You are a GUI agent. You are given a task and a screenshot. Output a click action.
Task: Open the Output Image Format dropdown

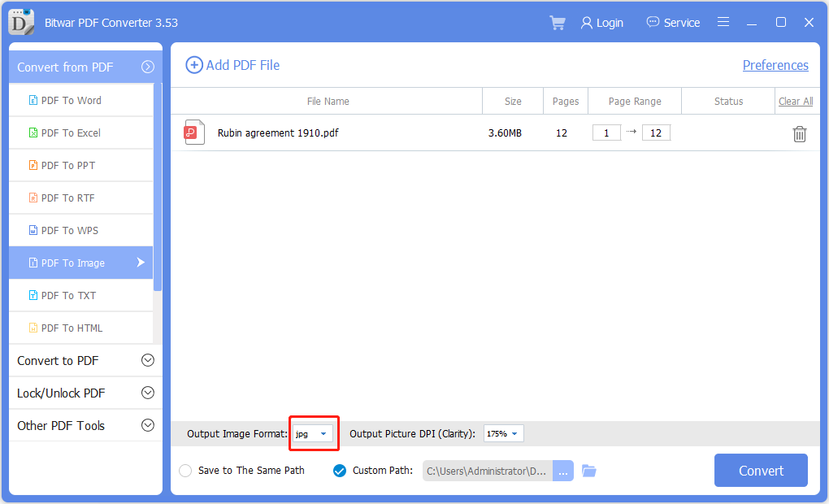pos(314,434)
